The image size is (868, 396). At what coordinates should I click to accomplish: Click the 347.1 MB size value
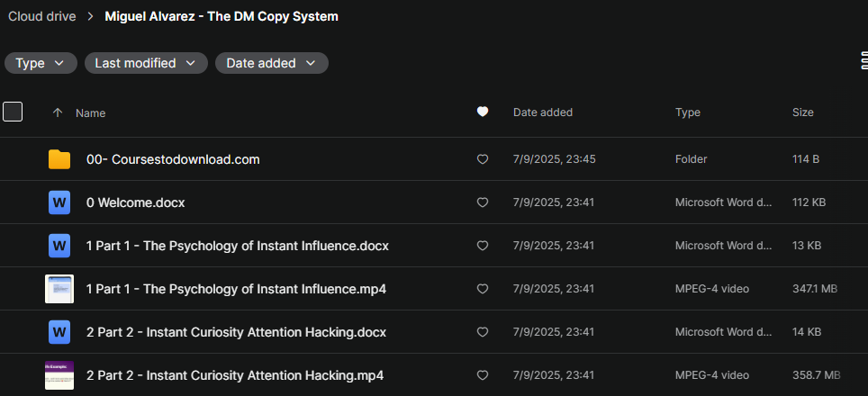tap(815, 289)
